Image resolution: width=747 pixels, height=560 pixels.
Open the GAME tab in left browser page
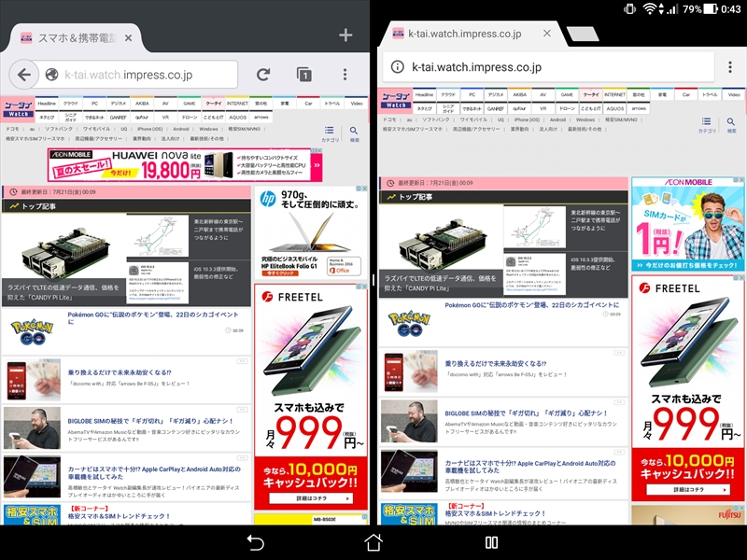(x=190, y=104)
